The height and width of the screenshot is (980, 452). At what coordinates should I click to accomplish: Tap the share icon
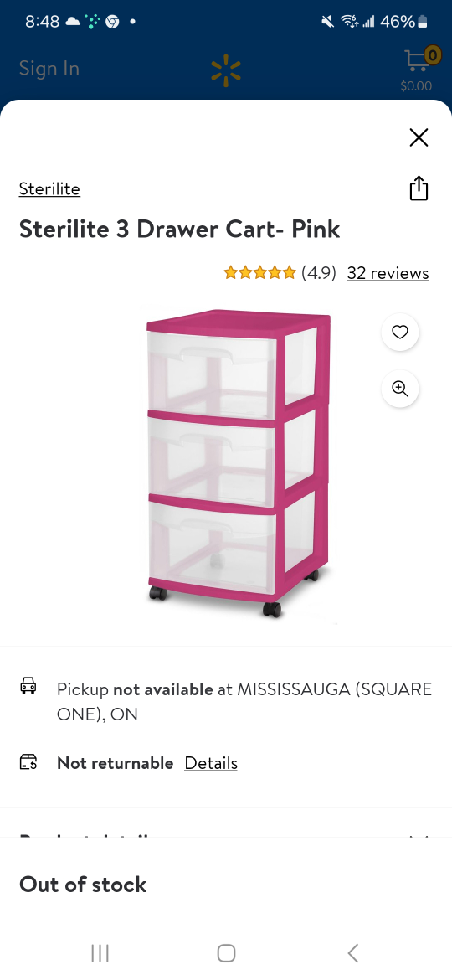(x=419, y=188)
